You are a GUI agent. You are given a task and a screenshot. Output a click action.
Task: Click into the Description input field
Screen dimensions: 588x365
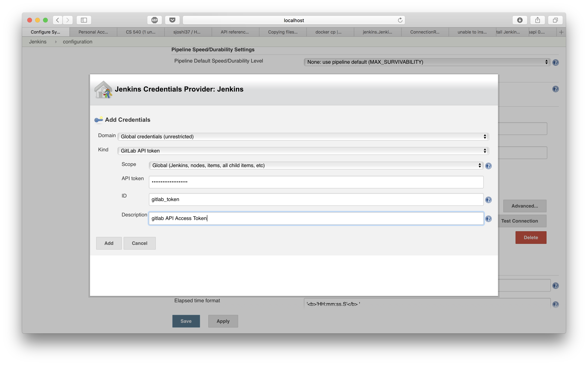pyautogui.click(x=316, y=218)
